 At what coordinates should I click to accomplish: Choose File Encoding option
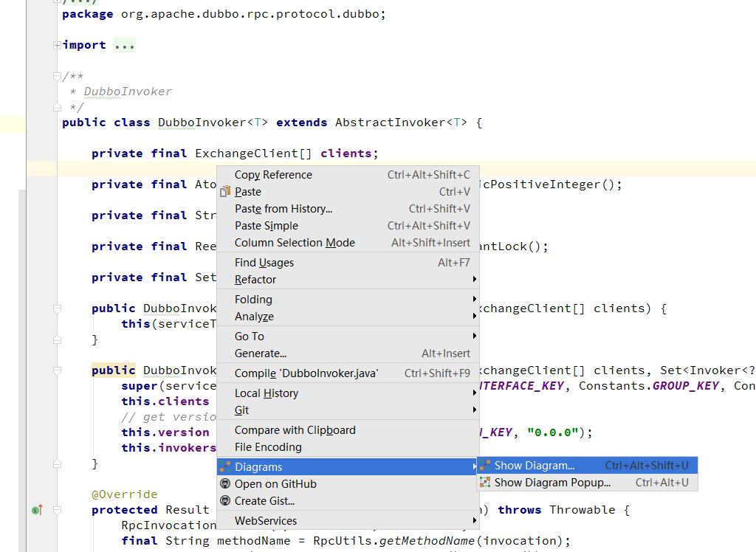click(x=348, y=447)
